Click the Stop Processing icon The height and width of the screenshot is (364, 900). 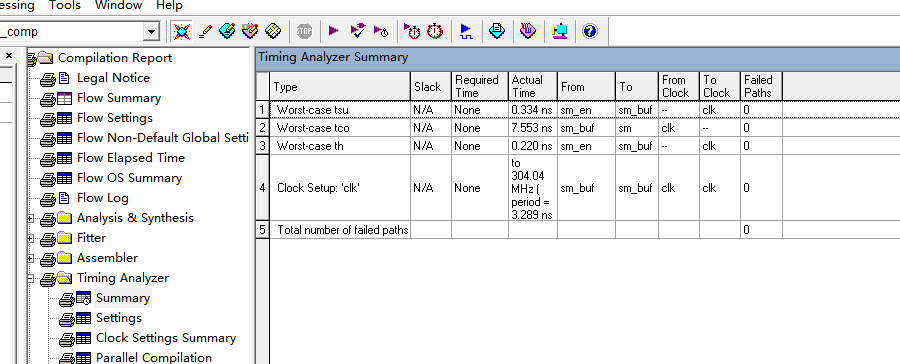click(x=304, y=31)
